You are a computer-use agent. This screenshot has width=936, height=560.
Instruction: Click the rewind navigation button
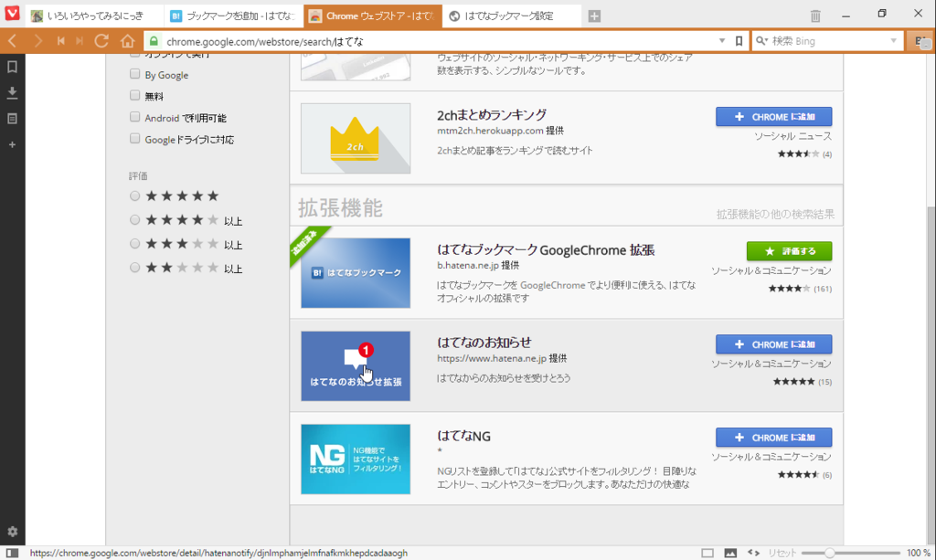pyautogui.click(x=61, y=41)
